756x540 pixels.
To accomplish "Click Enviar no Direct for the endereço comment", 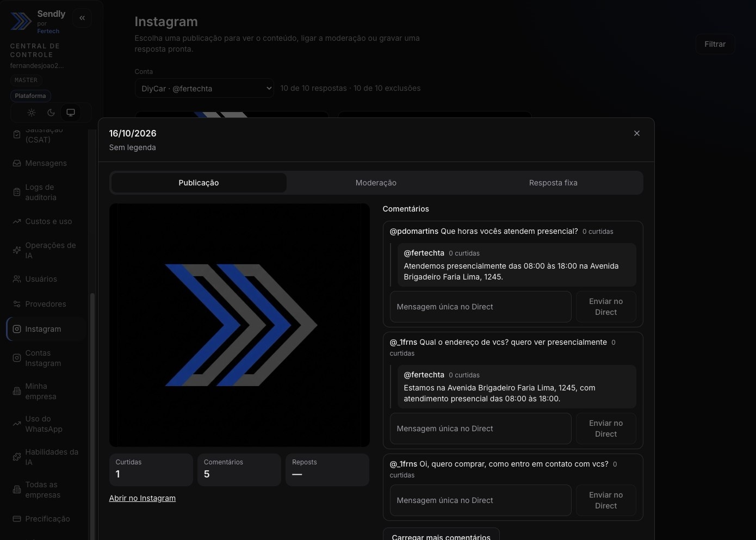I will 606,429.
